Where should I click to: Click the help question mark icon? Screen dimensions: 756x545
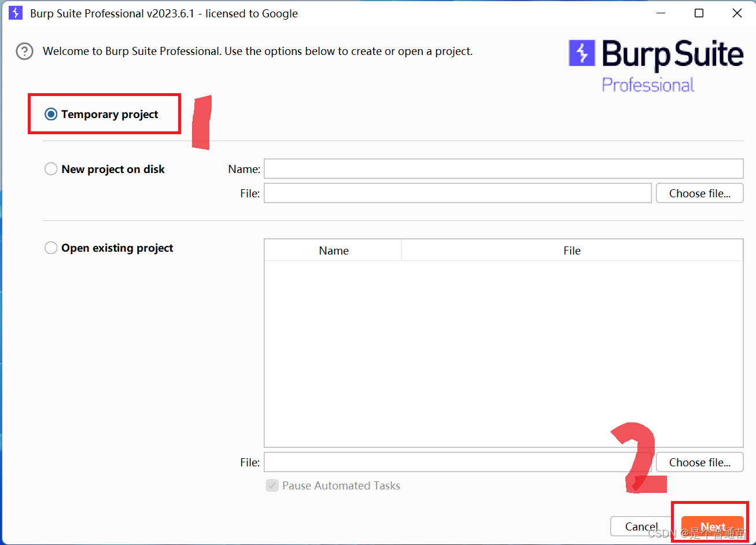pyautogui.click(x=24, y=51)
